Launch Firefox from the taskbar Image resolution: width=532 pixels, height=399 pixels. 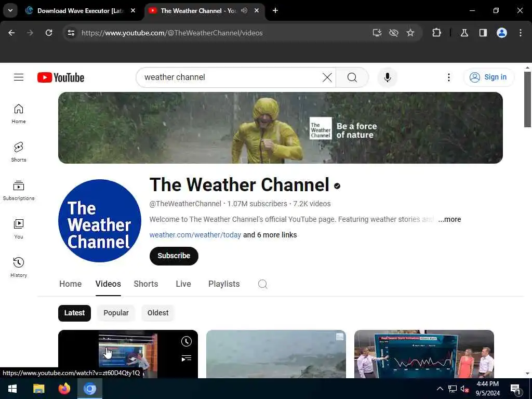click(x=64, y=389)
